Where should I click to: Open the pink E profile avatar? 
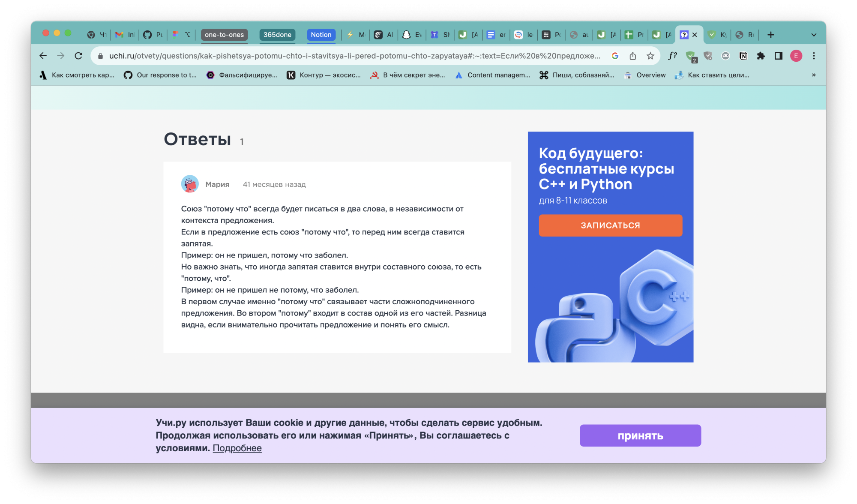pyautogui.click(x=796, y=56)
